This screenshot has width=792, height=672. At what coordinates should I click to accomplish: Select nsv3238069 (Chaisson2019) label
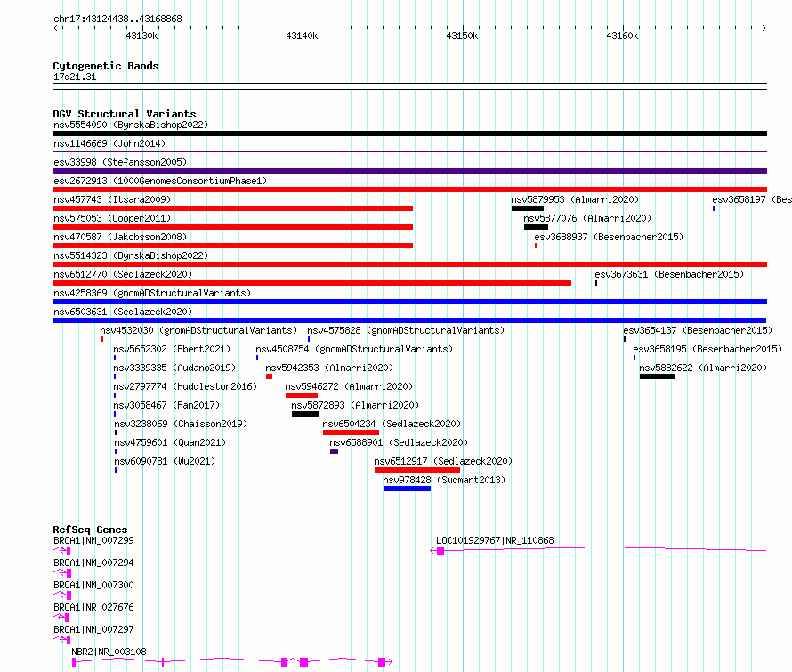[181, 424]
